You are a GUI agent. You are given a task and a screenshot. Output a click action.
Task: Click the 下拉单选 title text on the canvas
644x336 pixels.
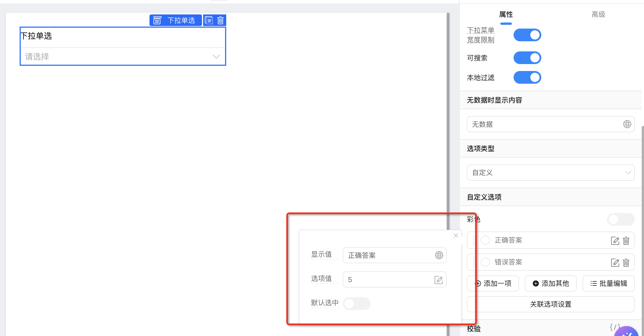point(36,36)
